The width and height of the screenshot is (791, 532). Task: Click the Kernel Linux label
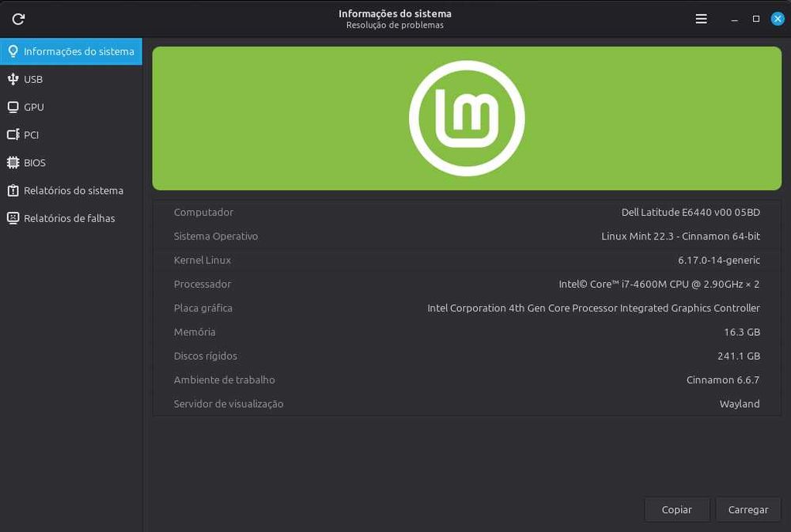202,260
